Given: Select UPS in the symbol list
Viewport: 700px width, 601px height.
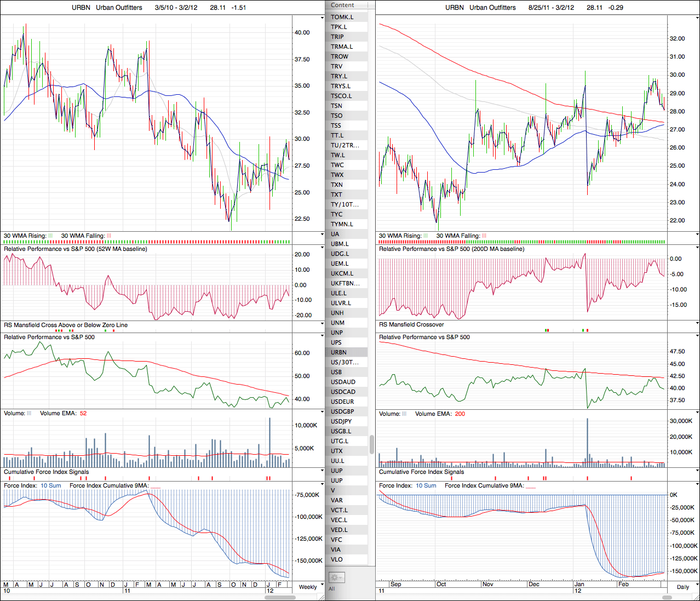Looking at the screenshot, I should 336,342.
